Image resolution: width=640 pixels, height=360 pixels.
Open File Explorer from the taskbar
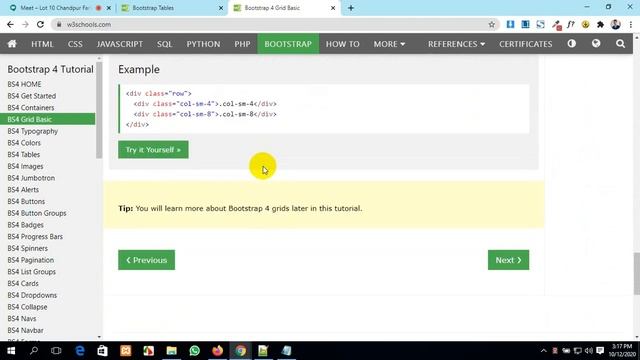click(171, 351)
